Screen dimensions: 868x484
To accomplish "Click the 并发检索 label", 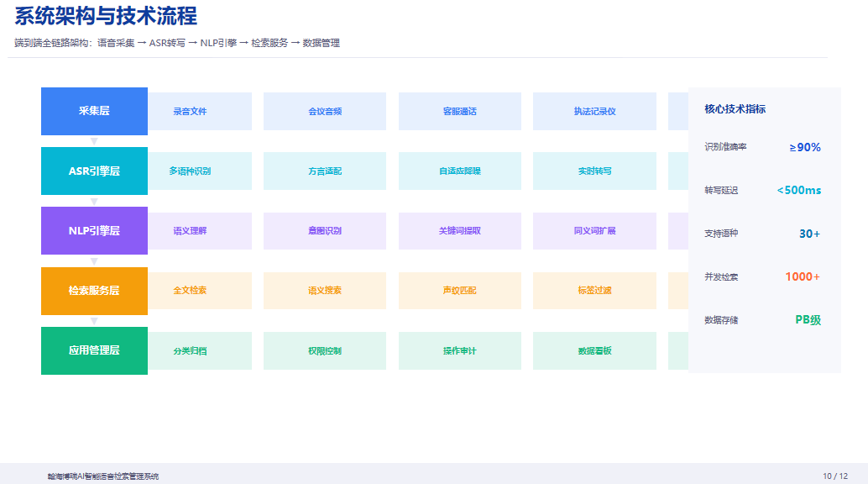I will tap(721, 276).
